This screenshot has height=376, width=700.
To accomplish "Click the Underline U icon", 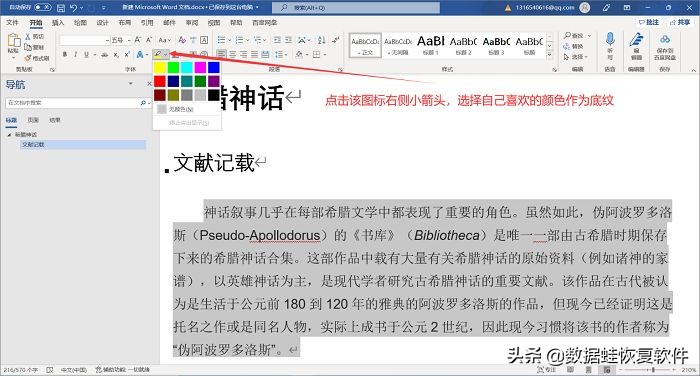I will point(86,54).
